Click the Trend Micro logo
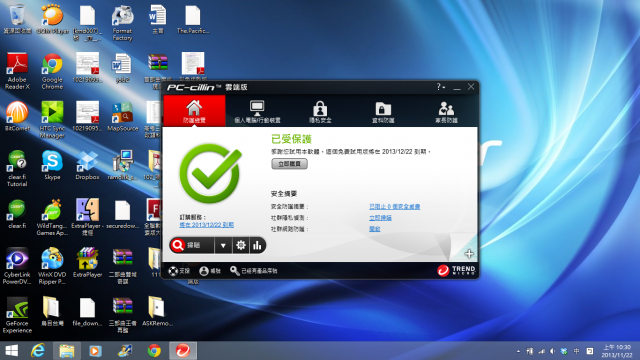The width and height of the screenshot is (640, 360). click(x=456, y=270)
